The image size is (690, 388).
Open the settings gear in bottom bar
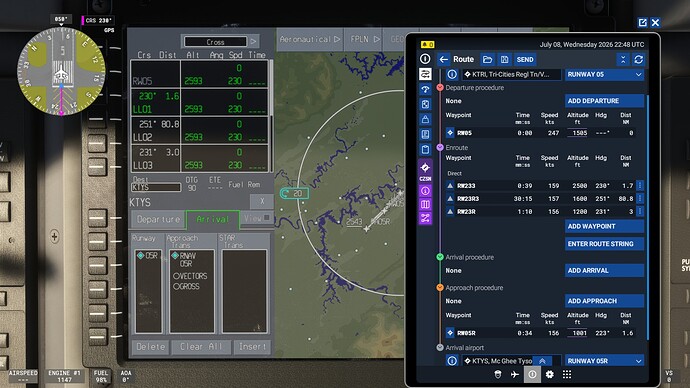pos(550,374)
